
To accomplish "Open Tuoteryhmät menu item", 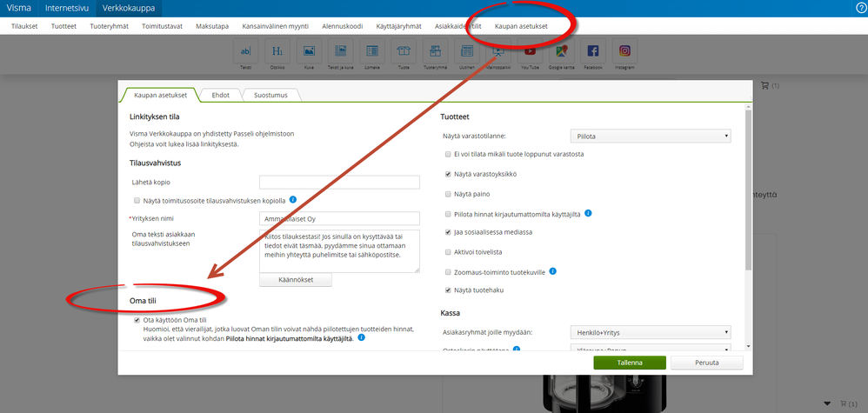I will pos(109,26).
